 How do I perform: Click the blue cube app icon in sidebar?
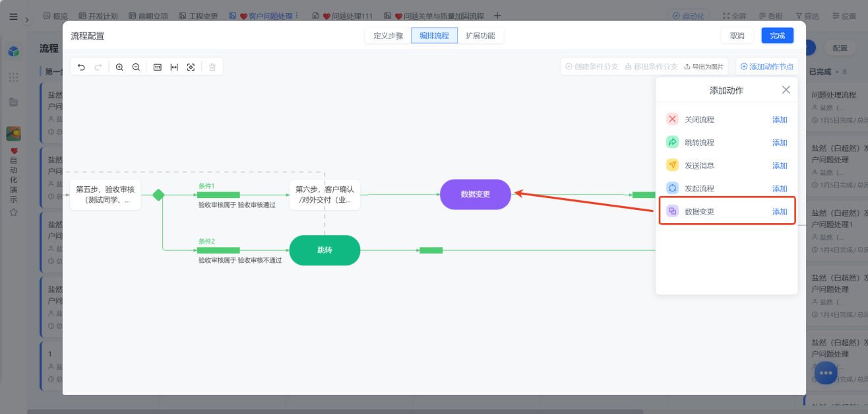pyautogui.click(x=13, y=52)
